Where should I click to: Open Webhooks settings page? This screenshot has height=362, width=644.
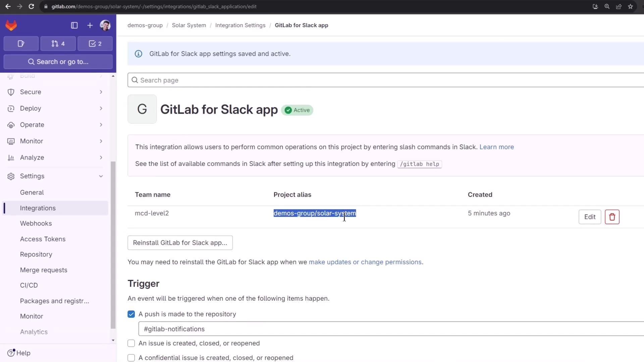pyautogui.click(x=36, y=223)
